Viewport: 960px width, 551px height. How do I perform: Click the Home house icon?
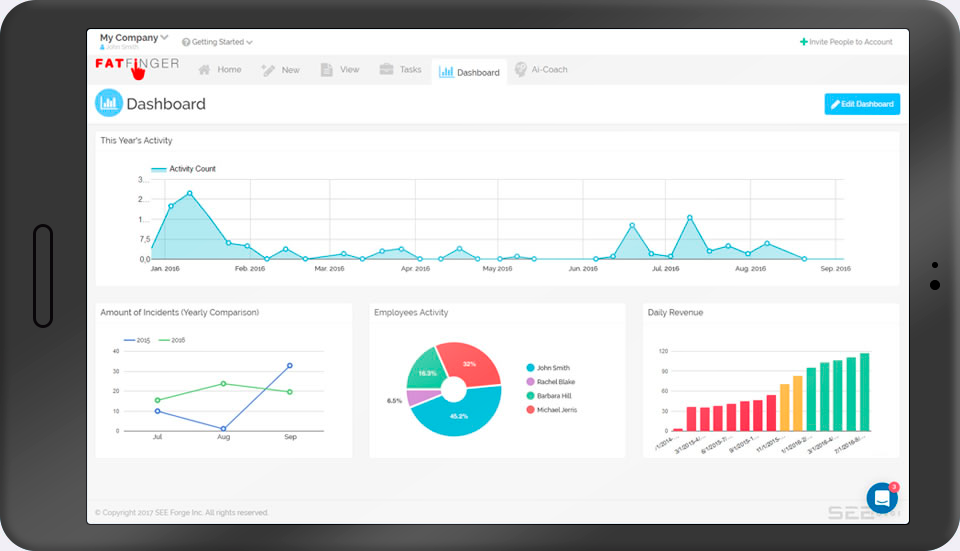[204, 70]
